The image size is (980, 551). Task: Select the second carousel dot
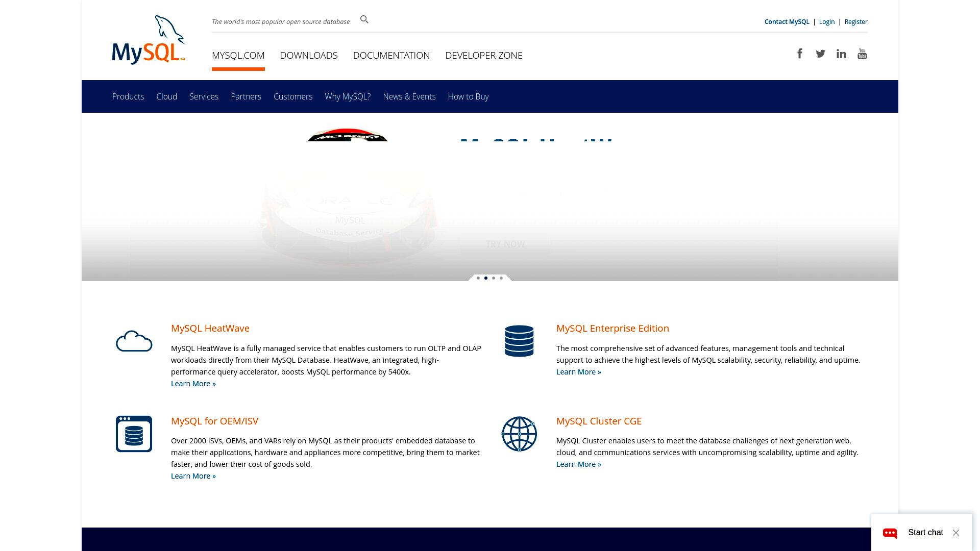coord(486,278)
